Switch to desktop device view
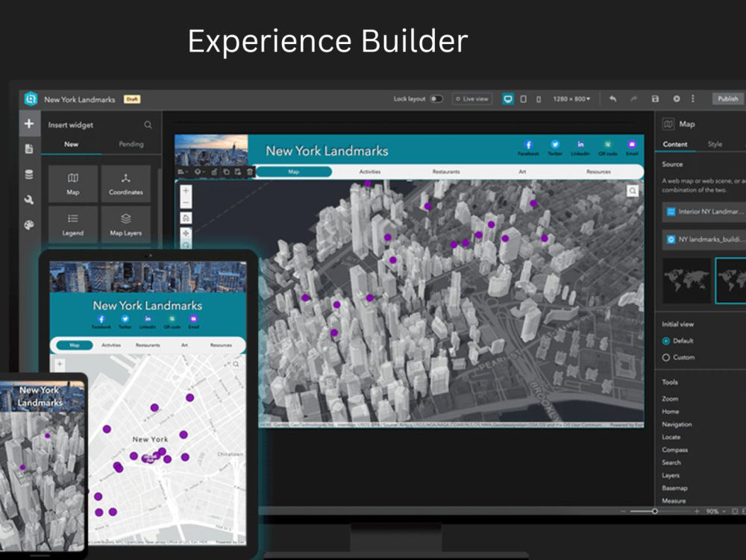Screen dimensions: 746x560 click(508, 99)
